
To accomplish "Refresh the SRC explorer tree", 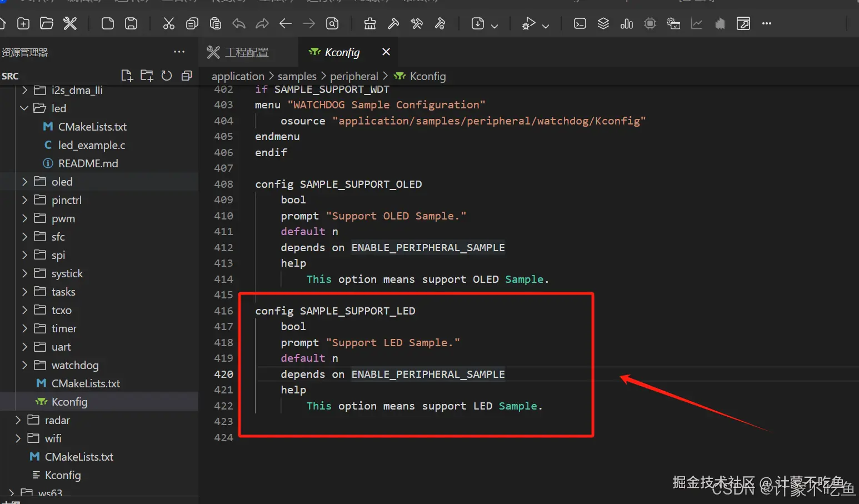I will [167, 76].
